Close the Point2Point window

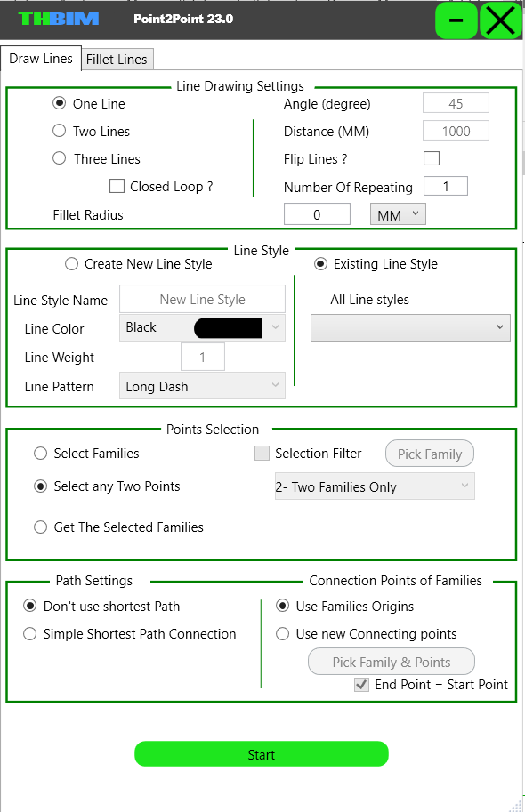tap(501, 20)
